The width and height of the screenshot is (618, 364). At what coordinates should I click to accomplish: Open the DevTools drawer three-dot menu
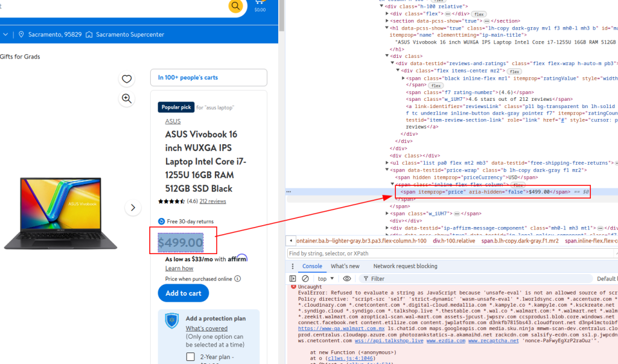[293, 266]
